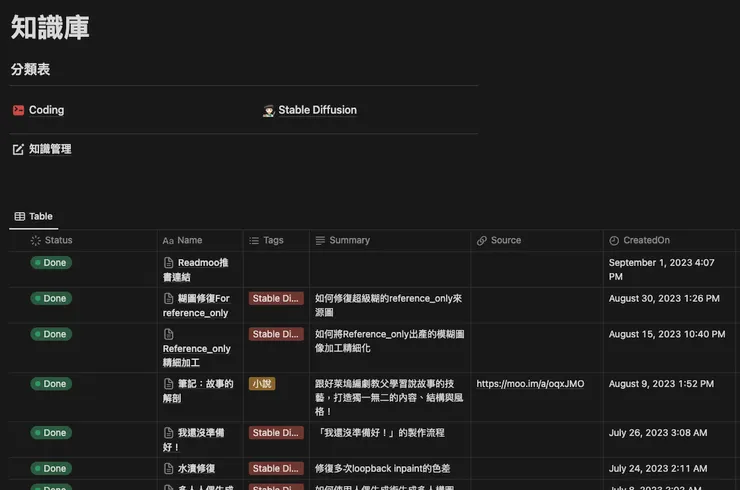Click the page icon beside 糊圖修復For
The image size is (740, 490).
point(168,298)
